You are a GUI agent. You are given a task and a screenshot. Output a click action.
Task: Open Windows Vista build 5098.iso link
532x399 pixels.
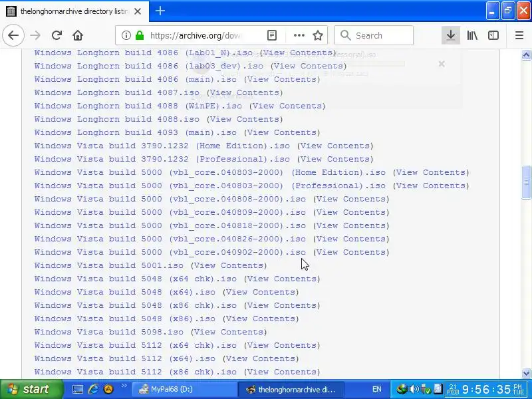tap(109, 332)
